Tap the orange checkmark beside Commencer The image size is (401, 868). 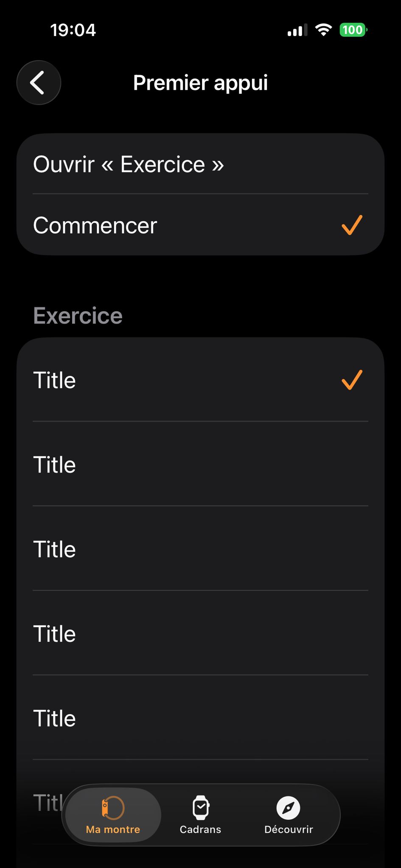[352, 225]
